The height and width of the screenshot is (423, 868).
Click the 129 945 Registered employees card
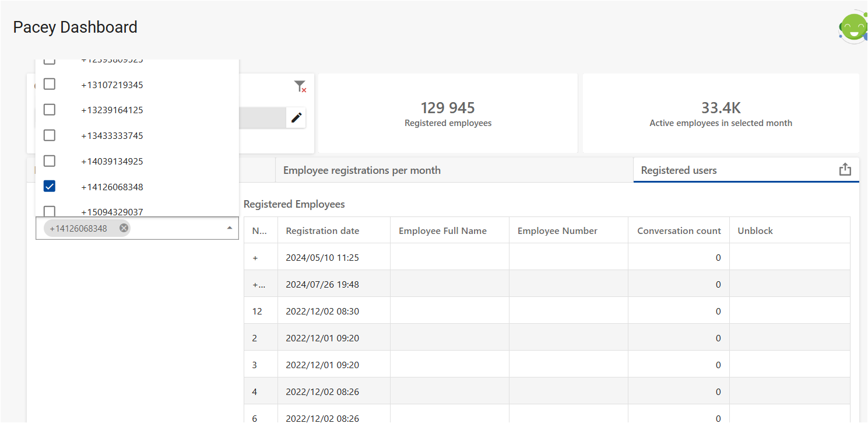pos(448,114)
